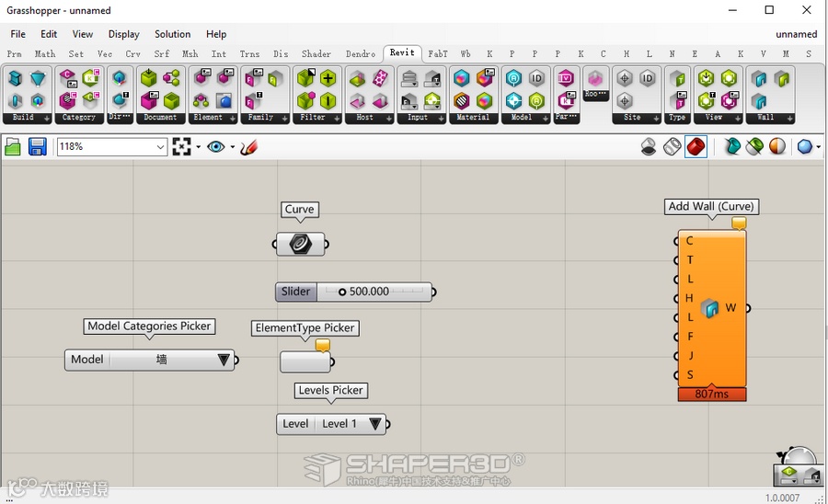Image resolution: width=828 pixels, height=504 pixels.
Task: Open the pink Room panel icon
Action: tap(595, 79)
